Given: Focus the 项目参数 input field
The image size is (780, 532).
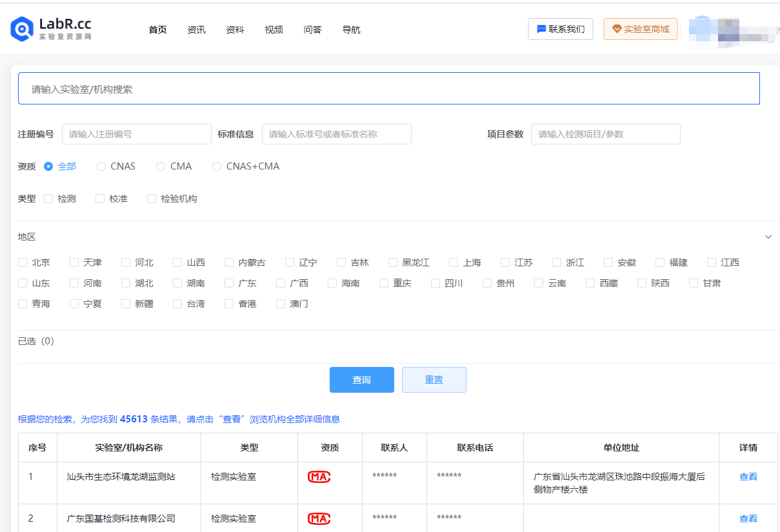Looking at the screenshot, I should coord(606,134).
